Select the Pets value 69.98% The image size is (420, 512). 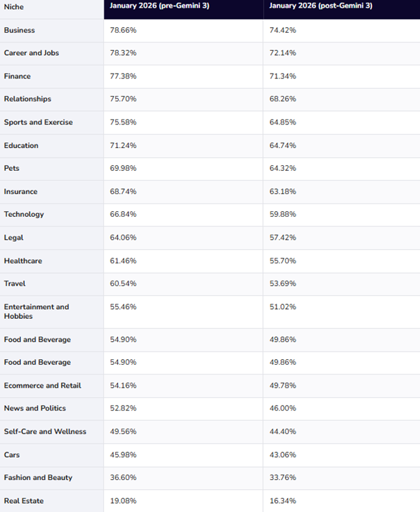(123, 168)
